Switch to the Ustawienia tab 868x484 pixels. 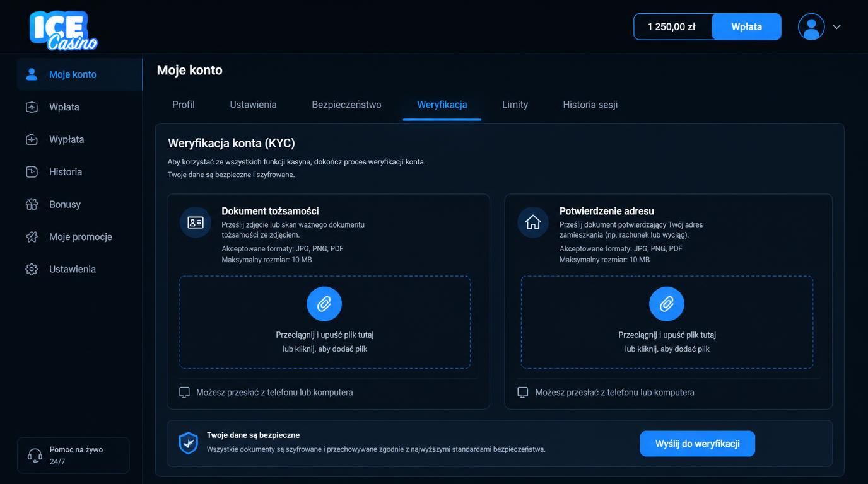[253, 105]
